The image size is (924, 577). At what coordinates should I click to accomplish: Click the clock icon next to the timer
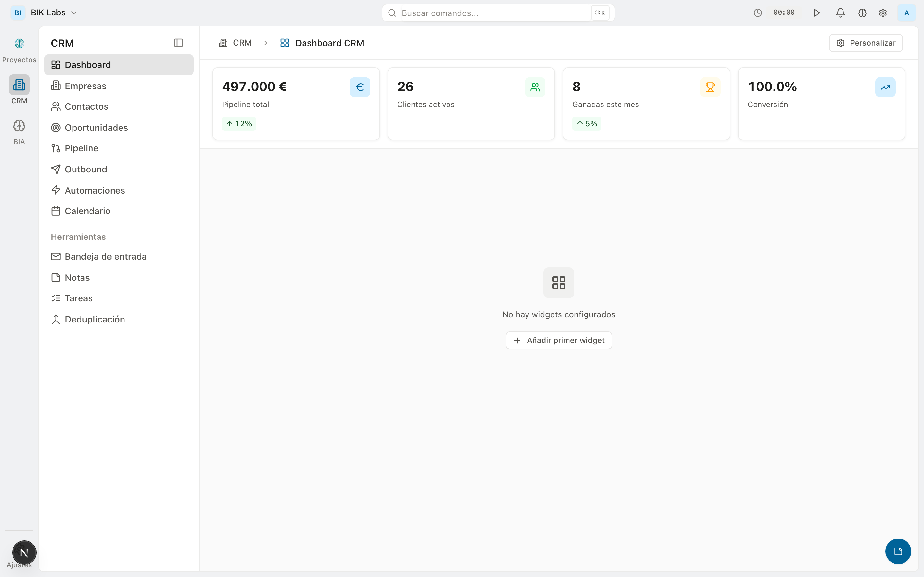(757, 13)
